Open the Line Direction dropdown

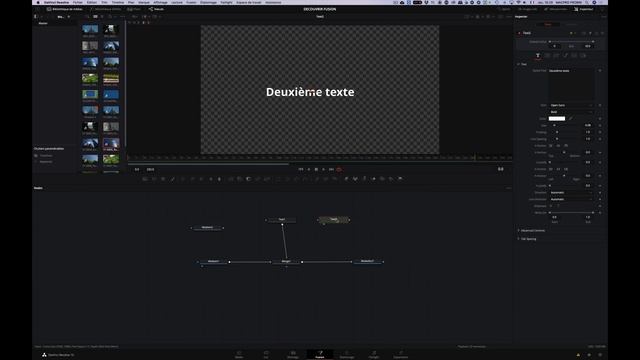pos(571,199)
